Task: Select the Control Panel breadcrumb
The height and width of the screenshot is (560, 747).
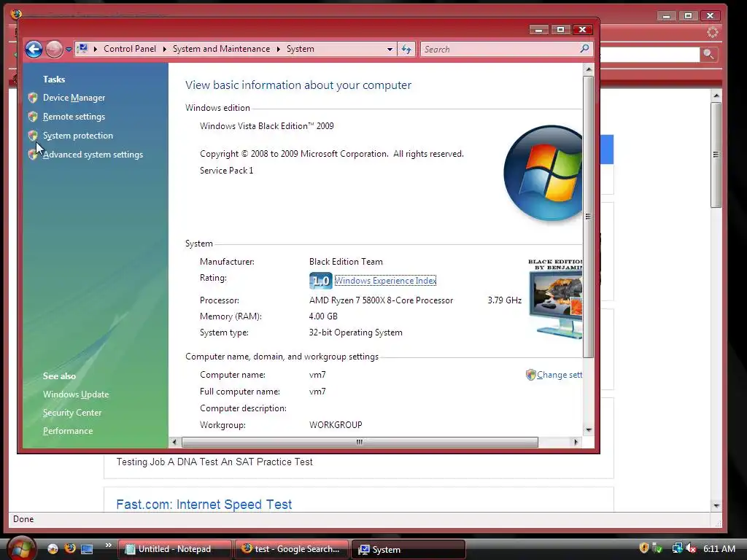Action: (x=130, y=49)
